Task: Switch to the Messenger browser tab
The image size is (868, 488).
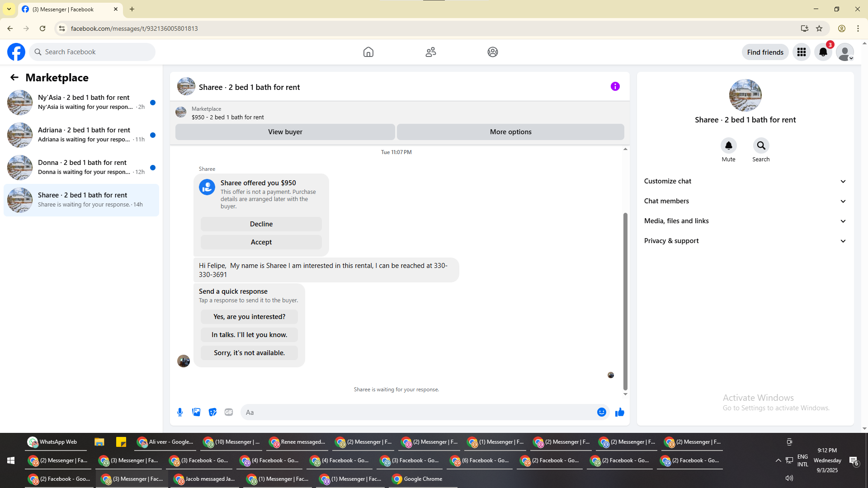Action: tap(70, 9)
